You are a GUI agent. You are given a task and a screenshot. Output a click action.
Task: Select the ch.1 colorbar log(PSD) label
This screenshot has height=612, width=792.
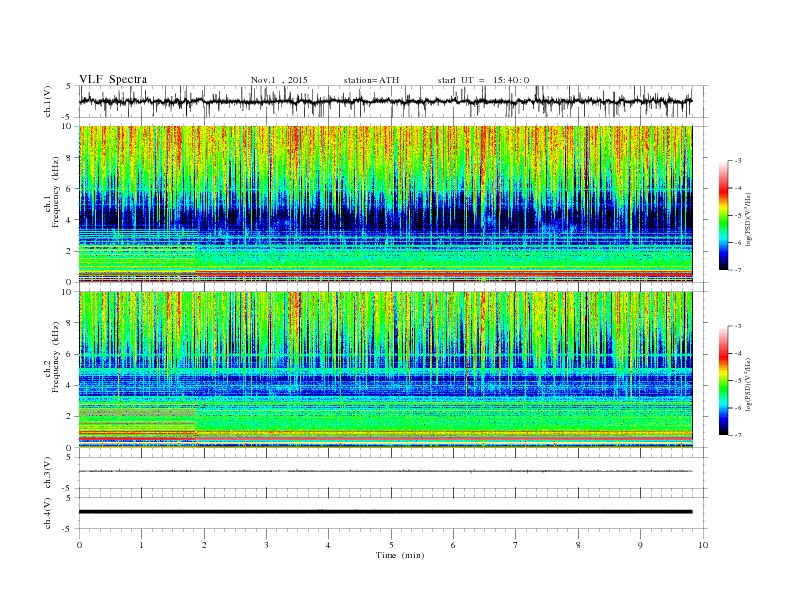[749, 219]
